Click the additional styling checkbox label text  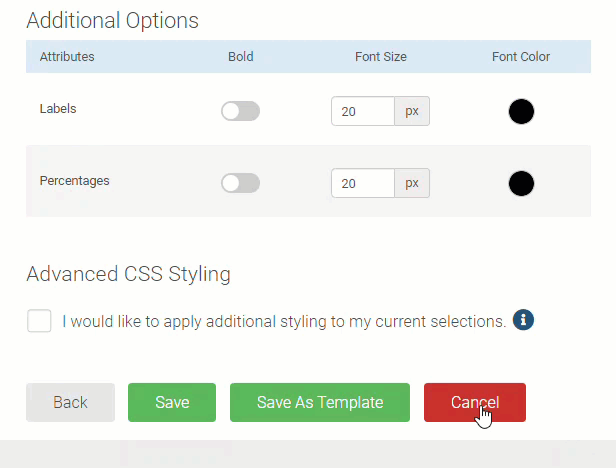point(284,322)
